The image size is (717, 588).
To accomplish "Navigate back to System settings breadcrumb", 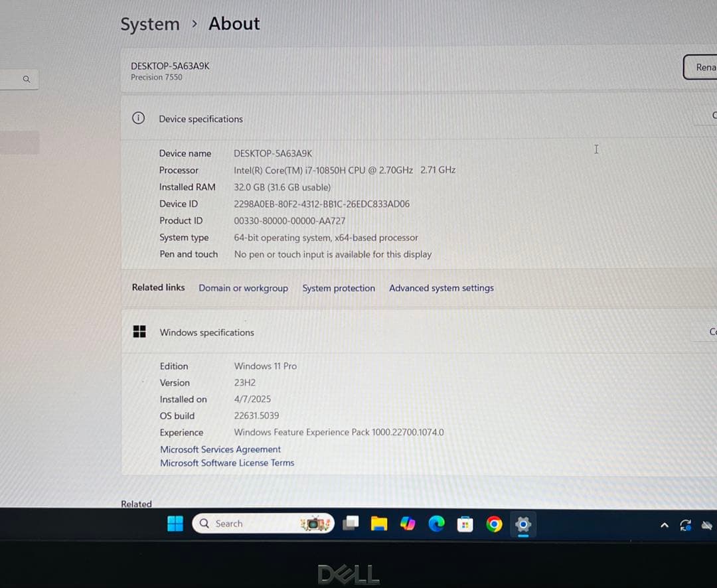I will click(150, 24).
